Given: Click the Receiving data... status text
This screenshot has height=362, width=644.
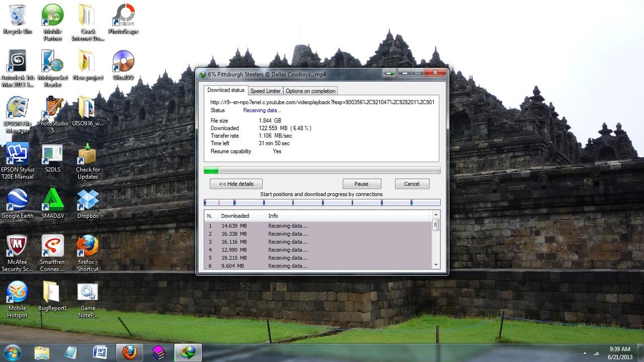Looking at the screenshot, I should click(262, 110).
